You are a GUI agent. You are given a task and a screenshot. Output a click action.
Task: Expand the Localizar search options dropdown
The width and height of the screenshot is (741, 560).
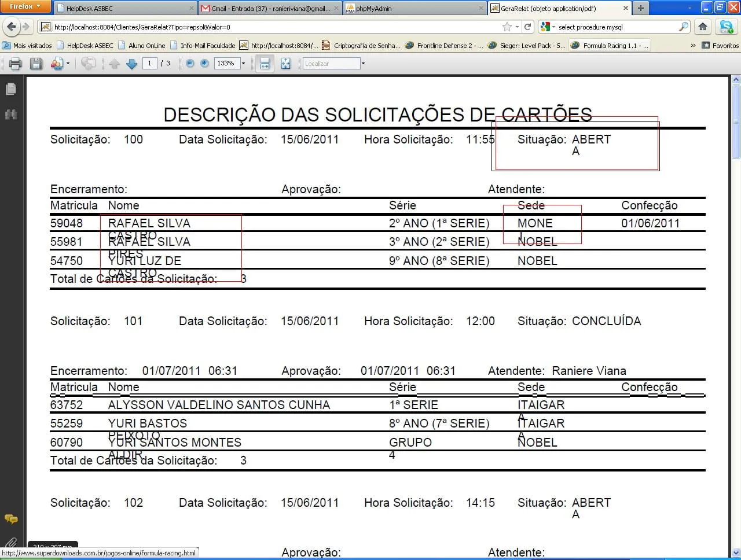[x=363, y=64]
